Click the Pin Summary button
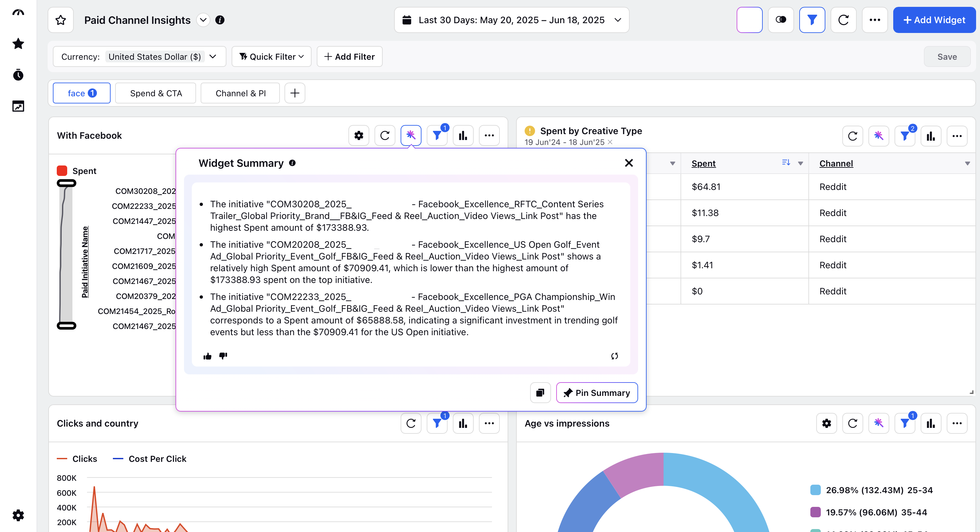This screenshot has width=980, height=532. (597, 393)
